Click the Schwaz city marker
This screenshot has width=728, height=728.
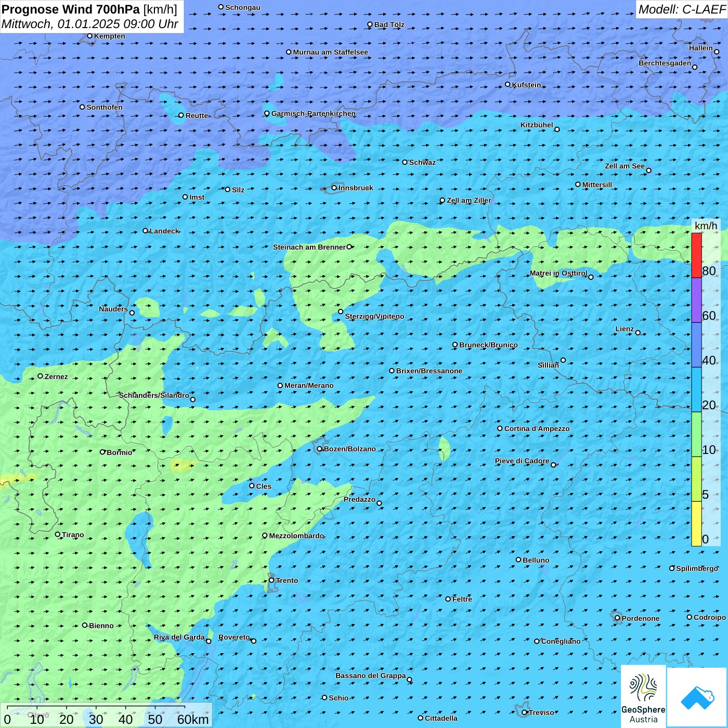tap(405, 162)
